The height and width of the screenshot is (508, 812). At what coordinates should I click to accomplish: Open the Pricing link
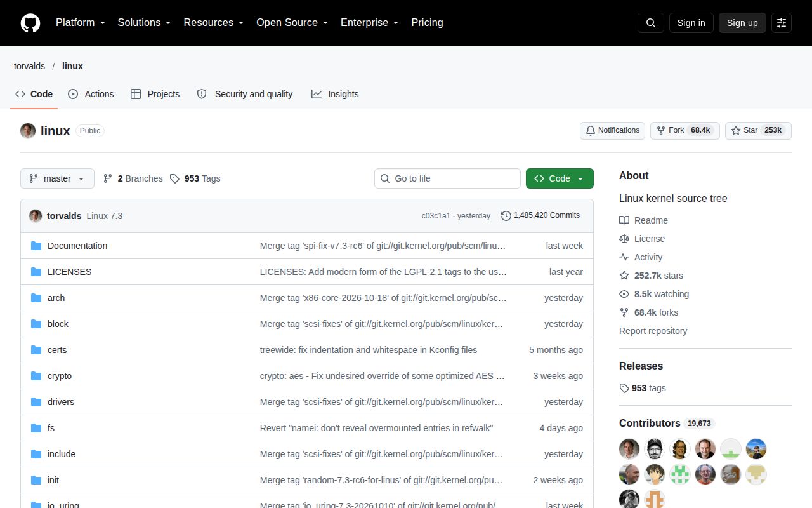point(427,23)
